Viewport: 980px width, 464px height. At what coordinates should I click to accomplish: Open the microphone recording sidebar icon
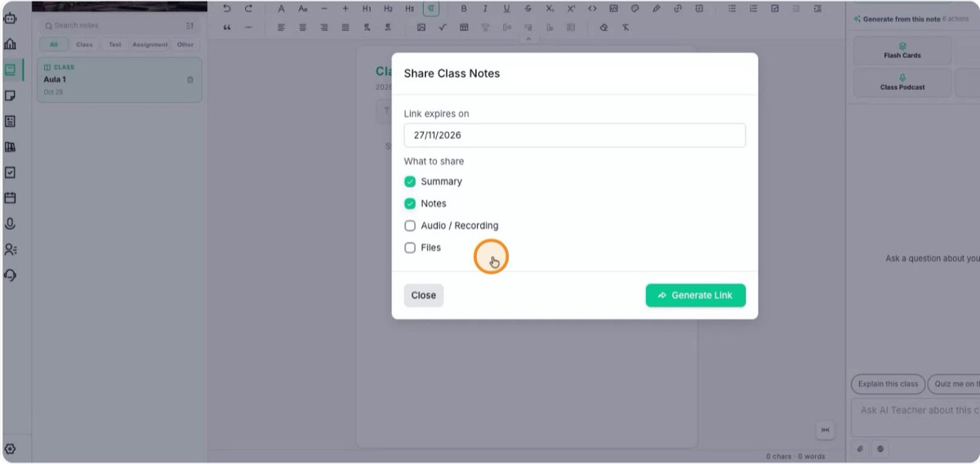(10, 224)
